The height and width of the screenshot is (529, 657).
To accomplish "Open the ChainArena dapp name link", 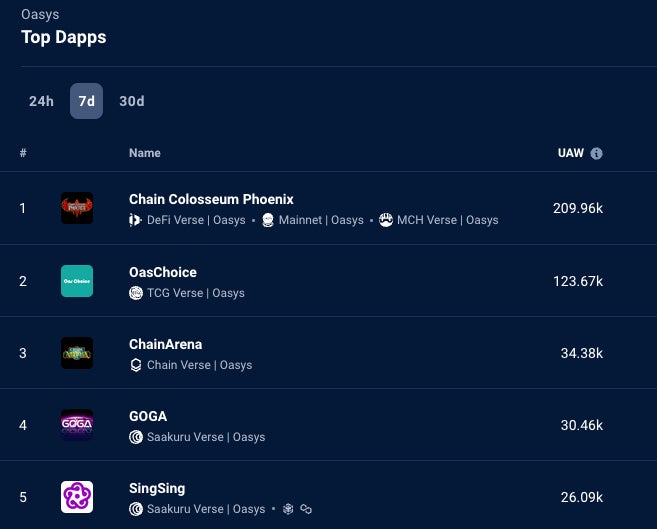I will [x=166, y=344].
